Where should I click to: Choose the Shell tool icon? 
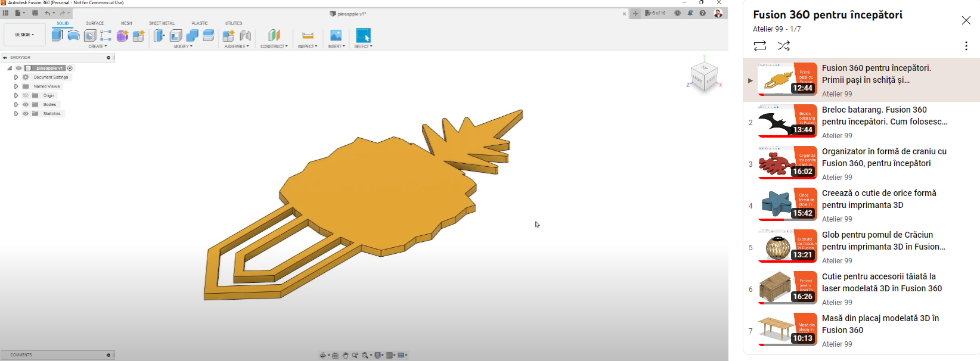coord(176,36)
